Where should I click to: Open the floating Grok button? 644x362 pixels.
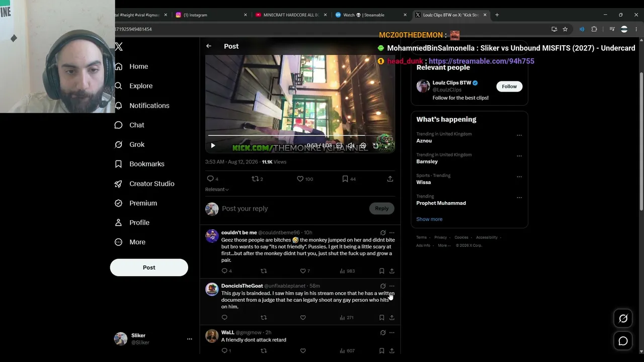tap(623, 319)
